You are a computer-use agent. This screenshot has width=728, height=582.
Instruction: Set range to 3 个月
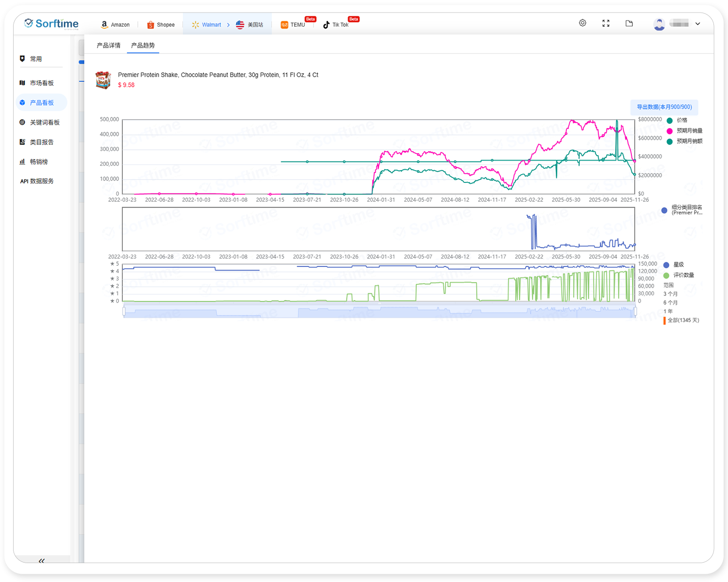(x=670, y=294)
